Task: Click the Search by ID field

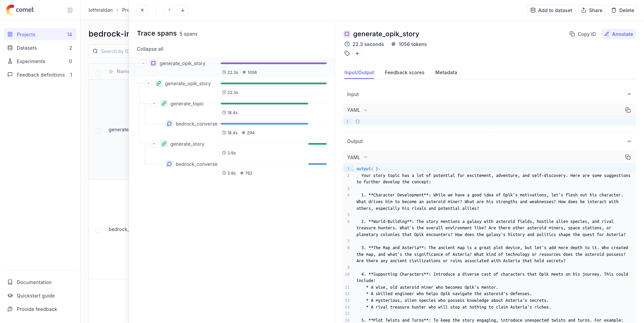Action: coord(114,51)
